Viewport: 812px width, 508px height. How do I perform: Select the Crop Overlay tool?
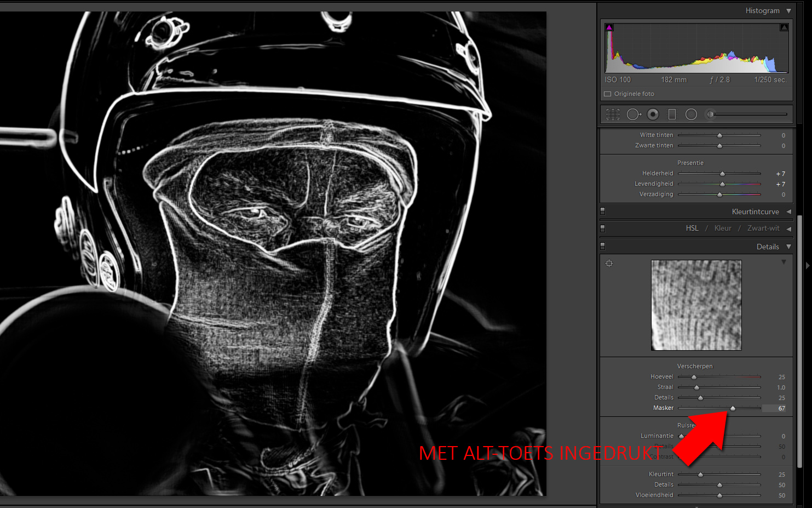click(x=613, y=115)
